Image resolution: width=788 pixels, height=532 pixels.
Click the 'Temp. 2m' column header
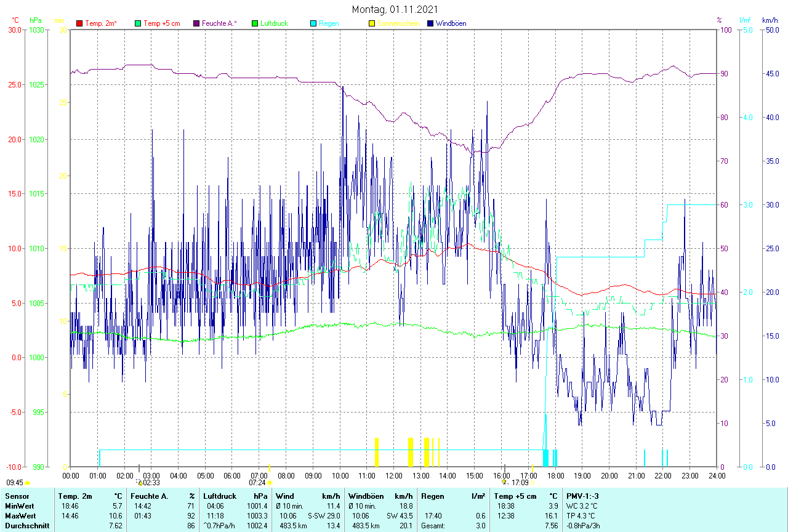pyautogui.click(x=75, y=496)
